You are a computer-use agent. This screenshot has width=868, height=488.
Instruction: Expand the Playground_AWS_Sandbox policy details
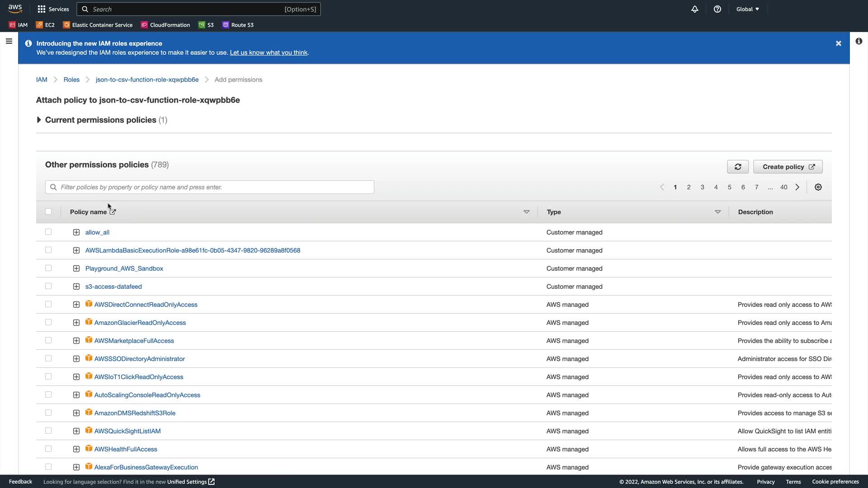76,268
